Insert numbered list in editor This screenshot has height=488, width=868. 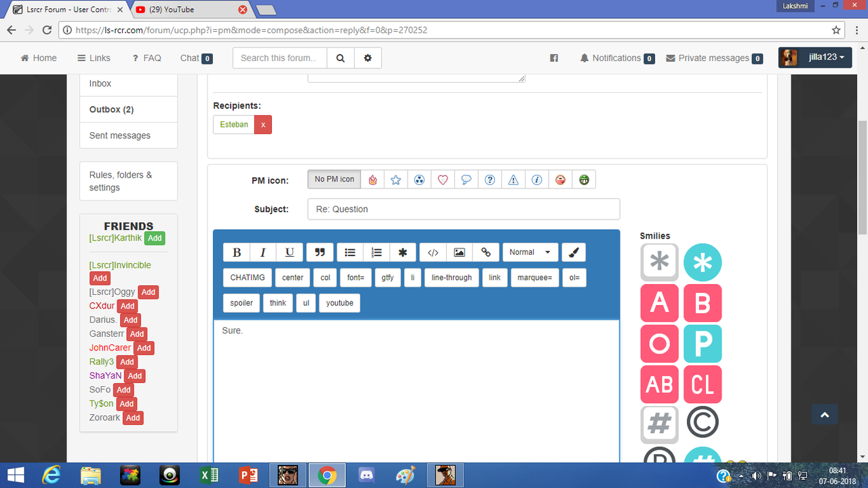[376, 252]
